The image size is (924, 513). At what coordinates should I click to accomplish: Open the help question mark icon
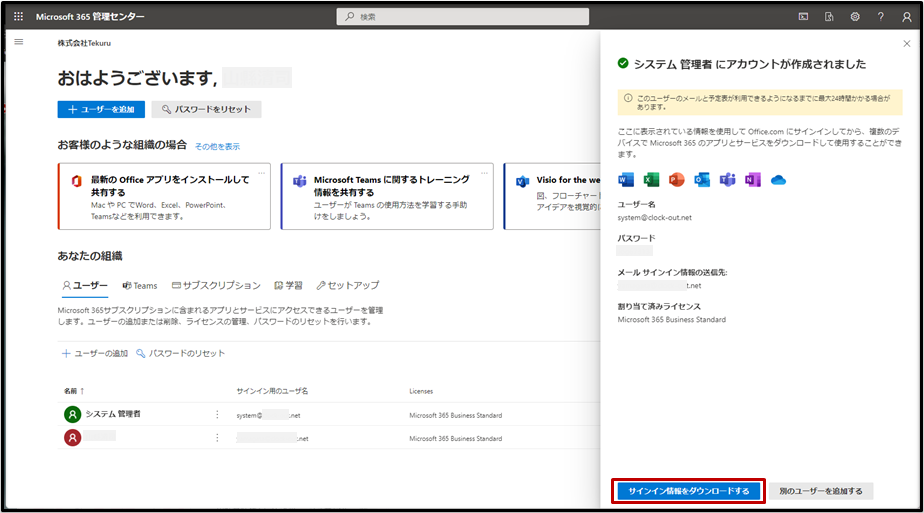[x=880, y=16]
